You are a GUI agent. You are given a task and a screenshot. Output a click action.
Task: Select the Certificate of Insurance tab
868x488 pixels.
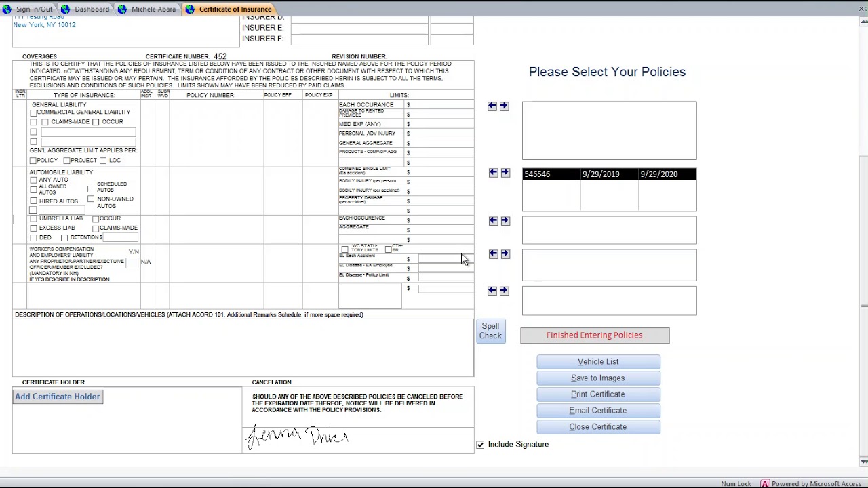pyautogui.click(x=229, y=9)
